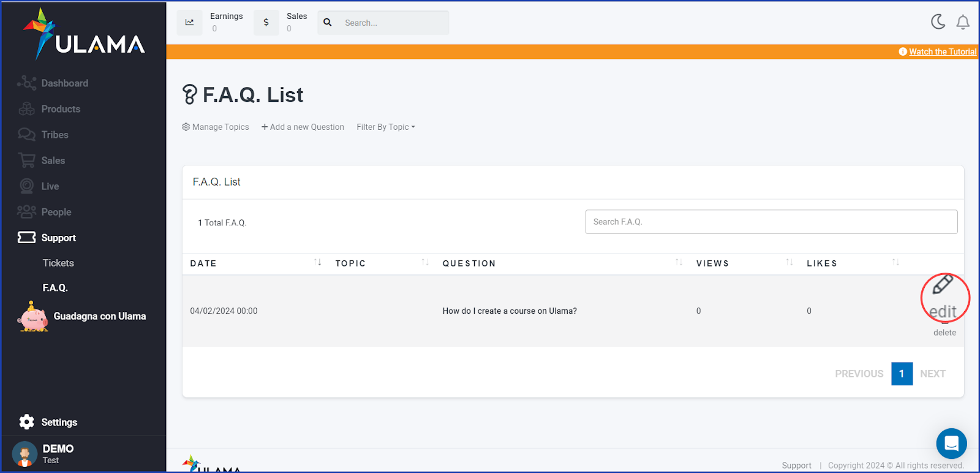Image resolution: width=980 pixels, height=473 pixels.
Task: Open the Dashboard sidebar item
Action: [x=53, y=83]
